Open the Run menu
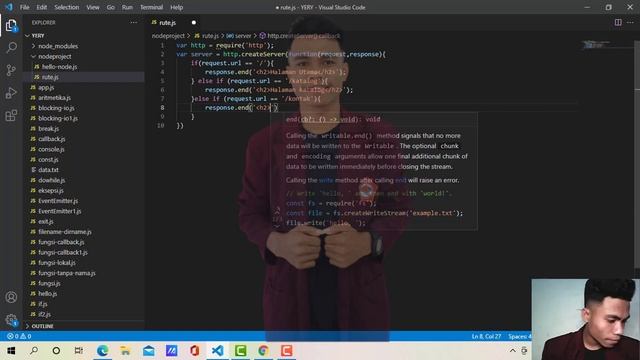 (x=127, y=7)
